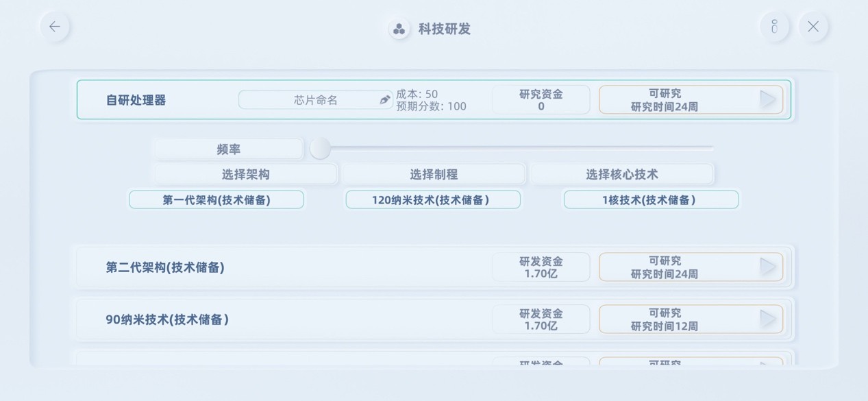Click the 研究资金 0 box
This screenshot has width=868, height=401.
(x=541, y=100)
